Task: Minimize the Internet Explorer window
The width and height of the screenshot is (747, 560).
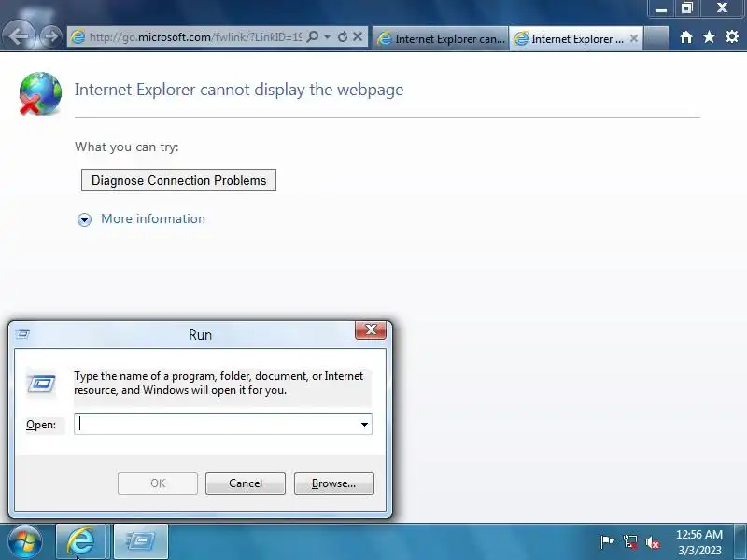Action: pos(661,8)
